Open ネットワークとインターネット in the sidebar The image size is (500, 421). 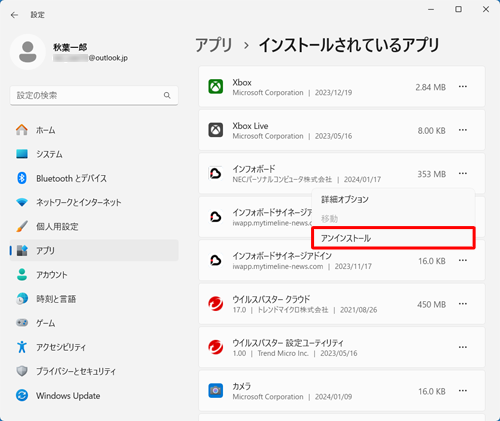(94, 202)
